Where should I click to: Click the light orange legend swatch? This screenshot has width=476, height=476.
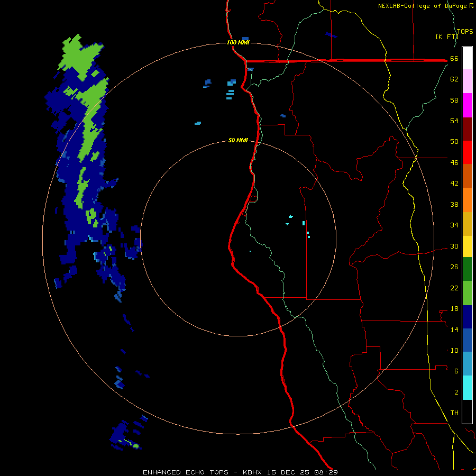point(467,200)
